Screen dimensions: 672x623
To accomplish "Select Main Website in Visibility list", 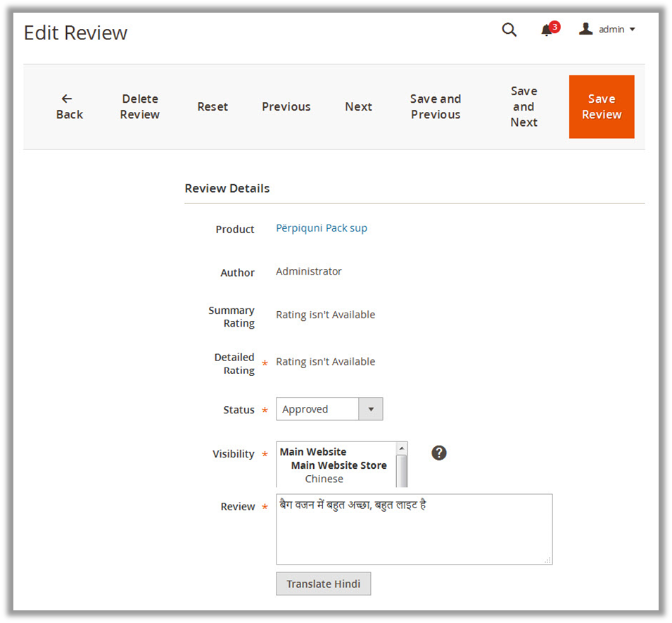I will coord(313,452).
